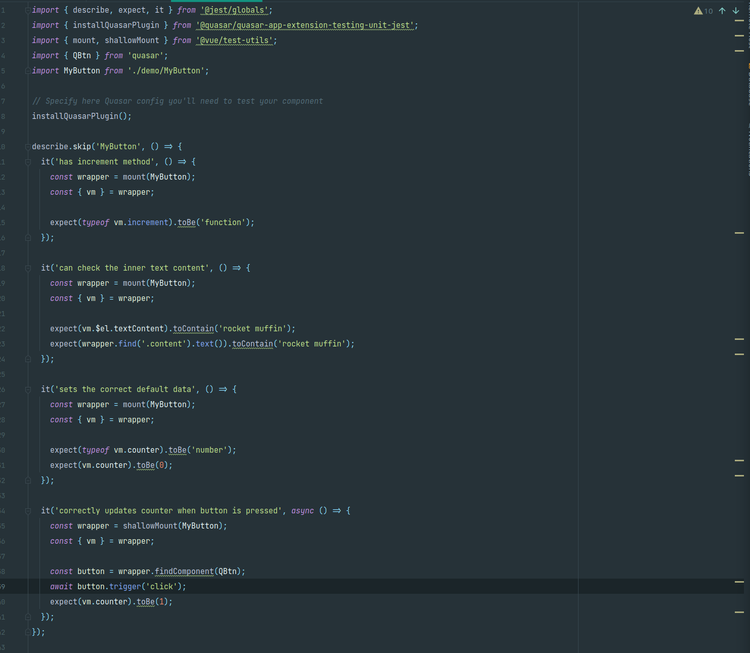Click the fold end marker after 'rocket muffin' test
The height and width of the screenshot is (653, 750).
pos(27,359)
